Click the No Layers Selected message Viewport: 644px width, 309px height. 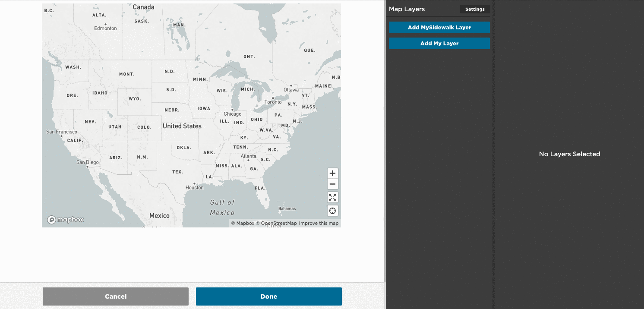click(570, 154)
